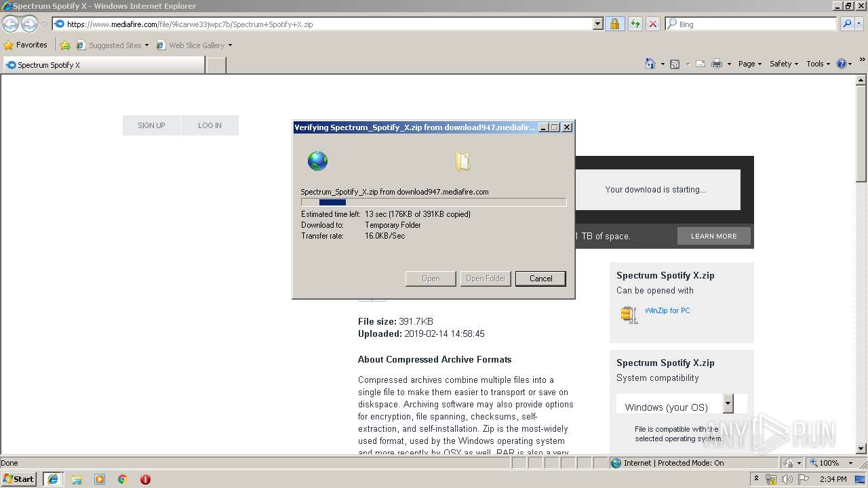Open the search provider dropdown arrow
The height and width of the screenshot is (488, 868).
pos(860,24)
